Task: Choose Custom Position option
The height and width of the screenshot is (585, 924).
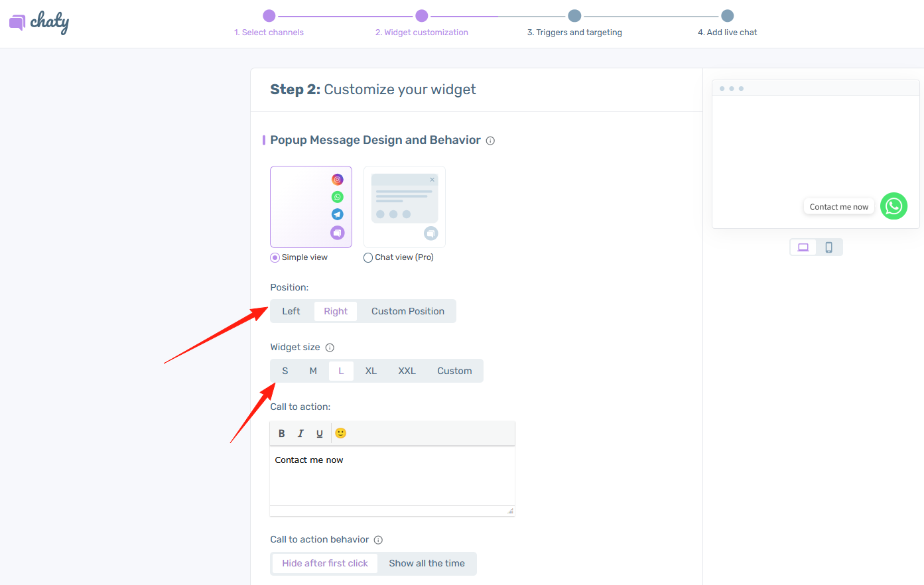Action: (x=408, y=311)
